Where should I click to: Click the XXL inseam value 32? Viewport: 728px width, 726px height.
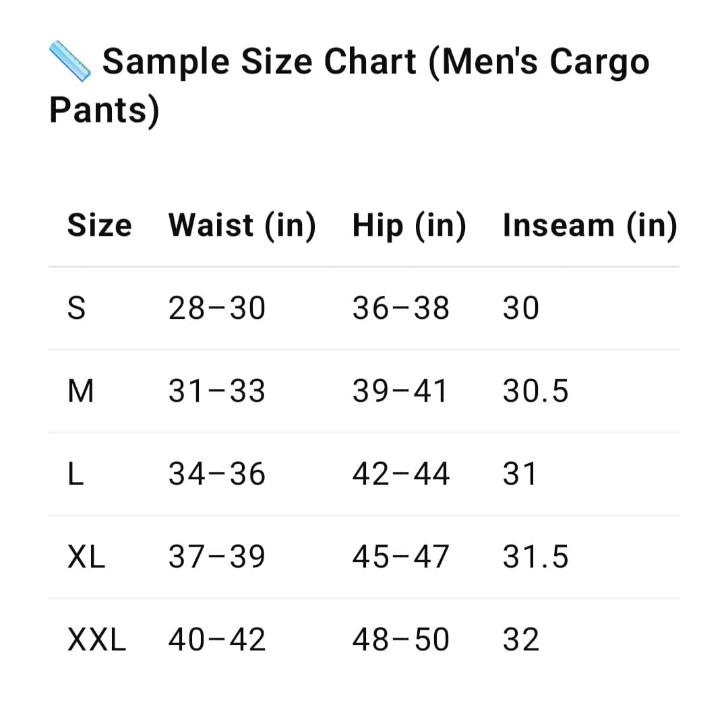(521, 639)
